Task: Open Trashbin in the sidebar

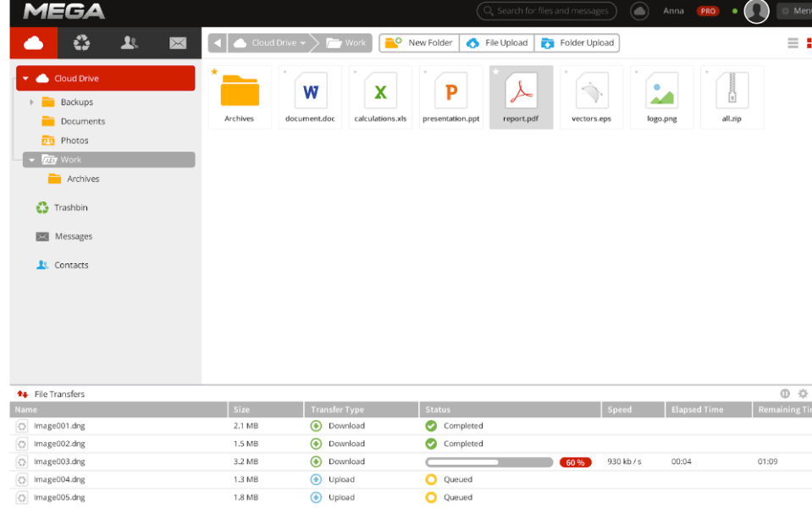Action: (x=70, y=207)
